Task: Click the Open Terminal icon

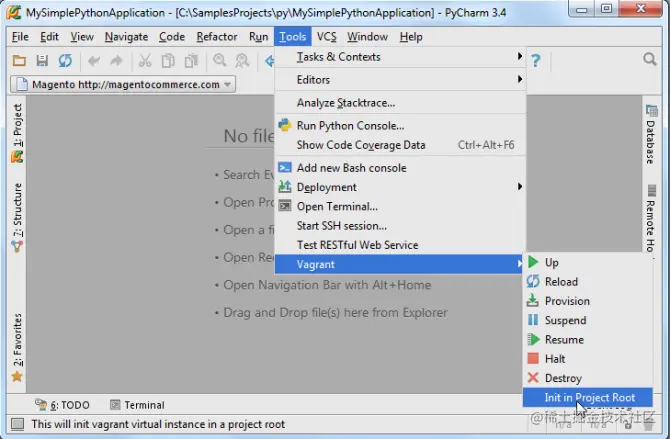Action: 285,206
